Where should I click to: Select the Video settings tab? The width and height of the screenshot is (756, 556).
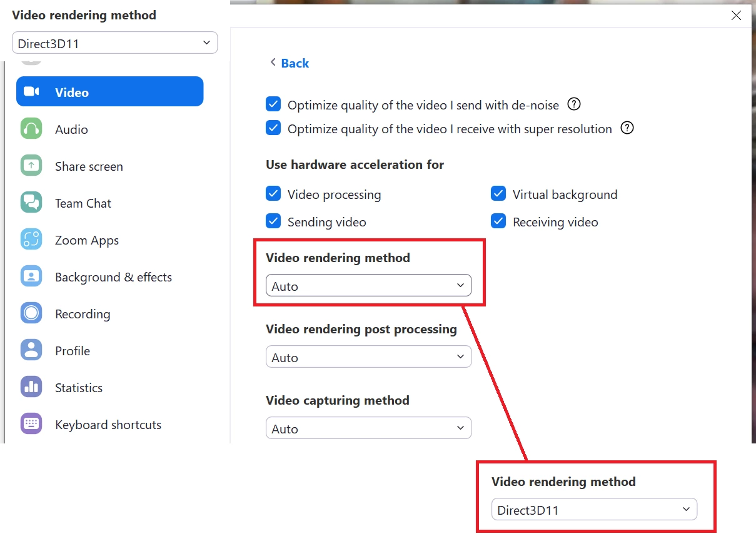coord(110,92)
